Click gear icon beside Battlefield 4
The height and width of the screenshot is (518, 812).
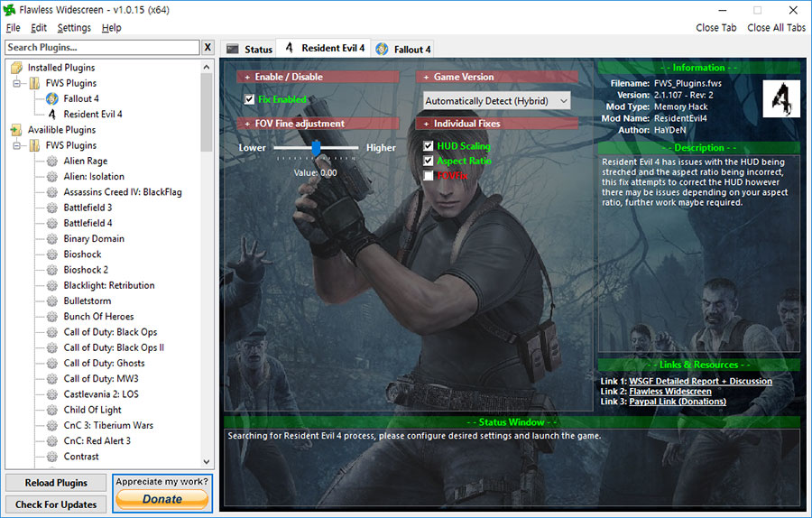51,223
